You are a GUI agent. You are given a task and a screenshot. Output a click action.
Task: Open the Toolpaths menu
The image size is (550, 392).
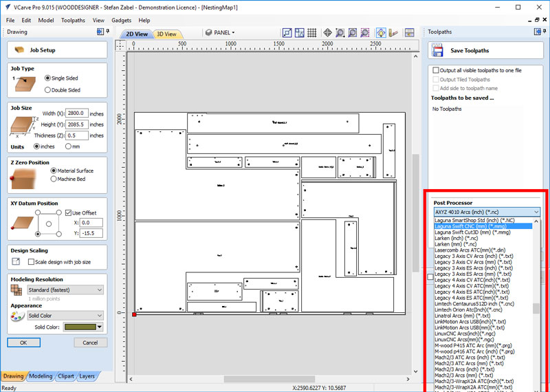tap(73, 21)
